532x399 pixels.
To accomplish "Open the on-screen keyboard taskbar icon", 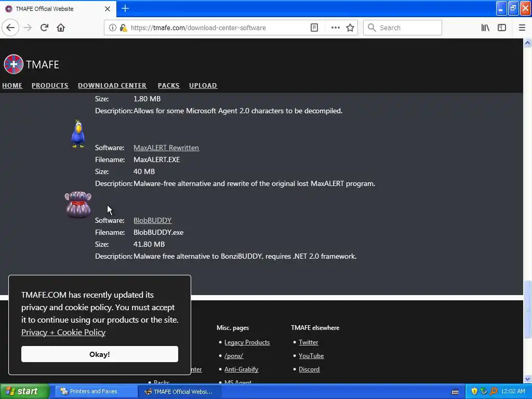I will 455,392.
